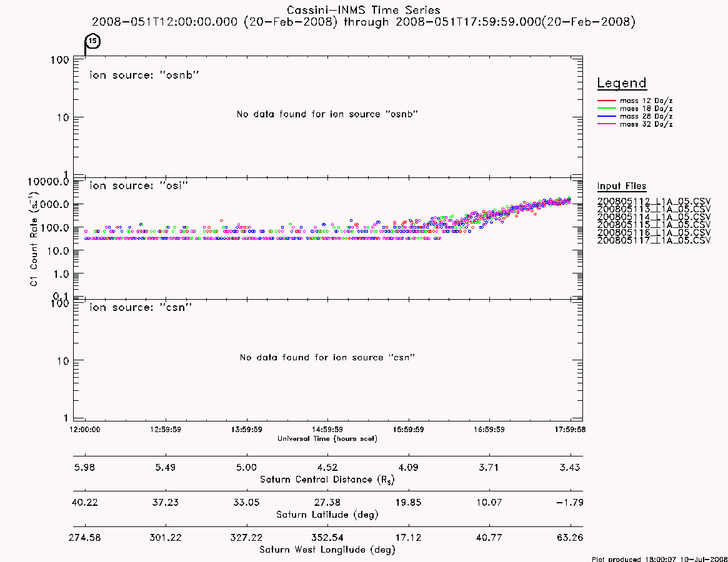
Task: Click the green mass 18 Da/z legend line
Action: 606,108
